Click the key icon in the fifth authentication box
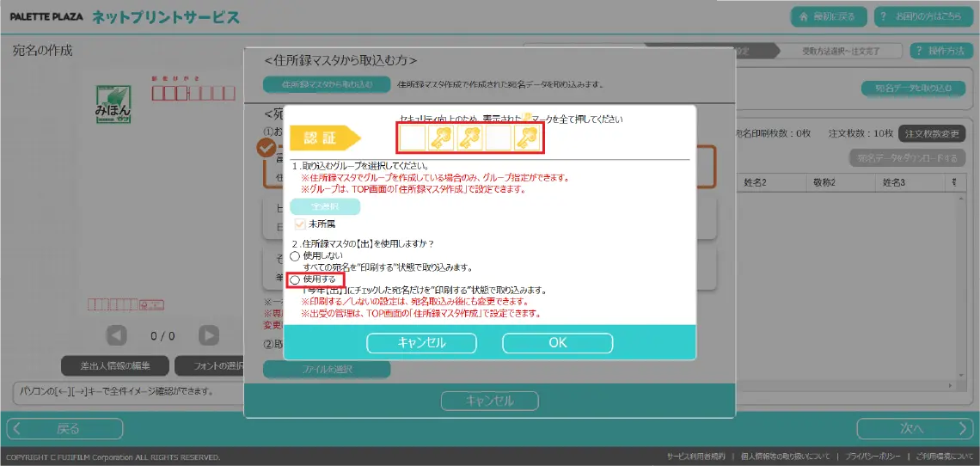Screen dimensions: 980x466 click(527, 138)
